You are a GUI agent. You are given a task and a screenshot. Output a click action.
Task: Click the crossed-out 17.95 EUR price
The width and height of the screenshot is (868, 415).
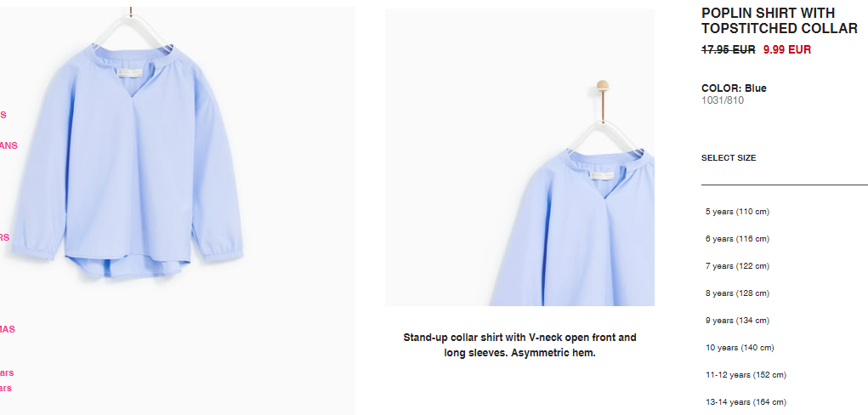(728, 50)
